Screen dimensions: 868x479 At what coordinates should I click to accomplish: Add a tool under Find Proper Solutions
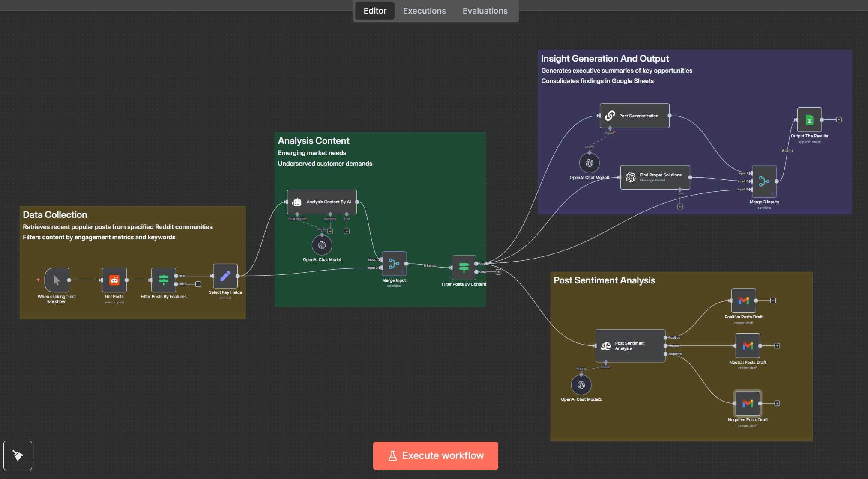point(680,207)
